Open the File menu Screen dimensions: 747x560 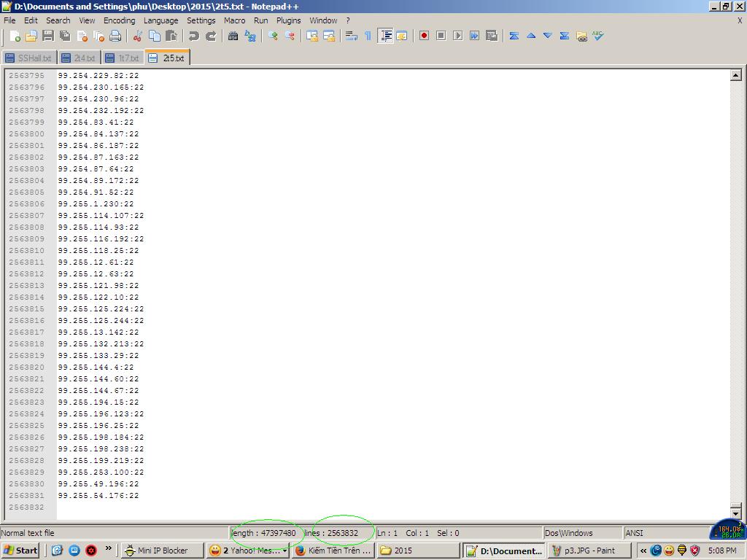point(9,20)
